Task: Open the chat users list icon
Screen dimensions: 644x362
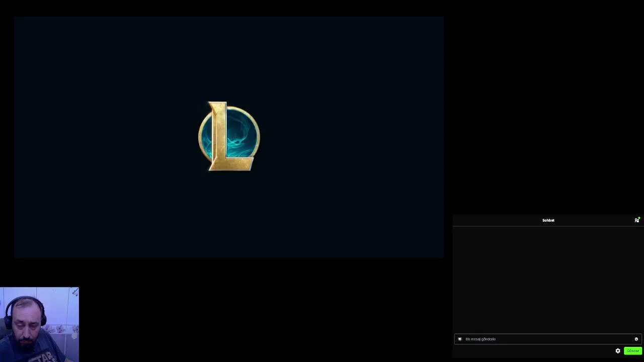Action: (x=637, y=220)
